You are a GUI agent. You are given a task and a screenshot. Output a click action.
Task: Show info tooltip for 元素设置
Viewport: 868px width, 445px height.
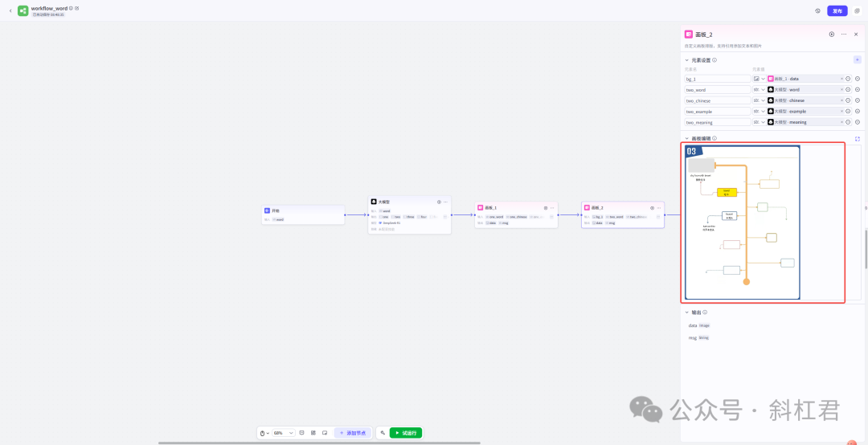click(x=714, y=59)
